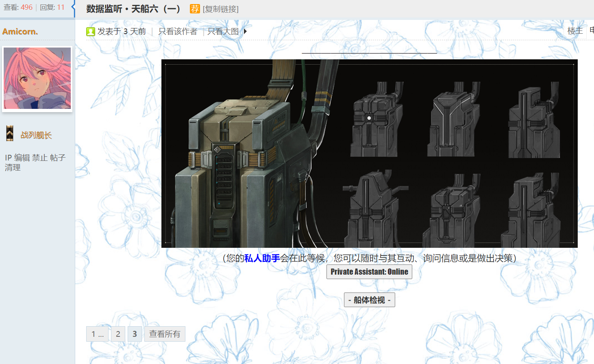Open the blue 私人助手 link
Viewport: 594px width, 364px height.
[262, 258]
